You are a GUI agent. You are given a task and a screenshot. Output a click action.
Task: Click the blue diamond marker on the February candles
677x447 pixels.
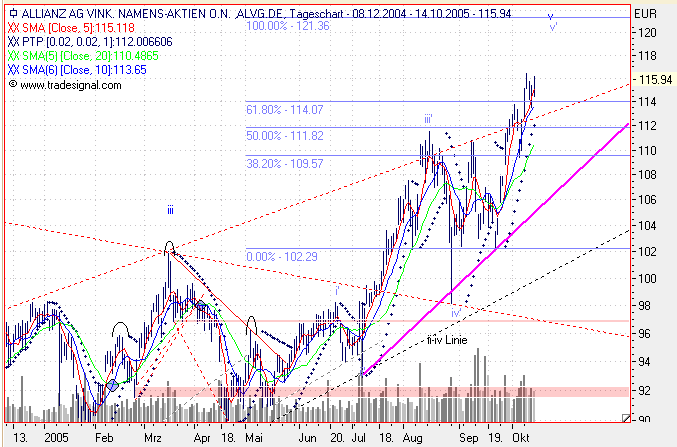click(112, 385)
